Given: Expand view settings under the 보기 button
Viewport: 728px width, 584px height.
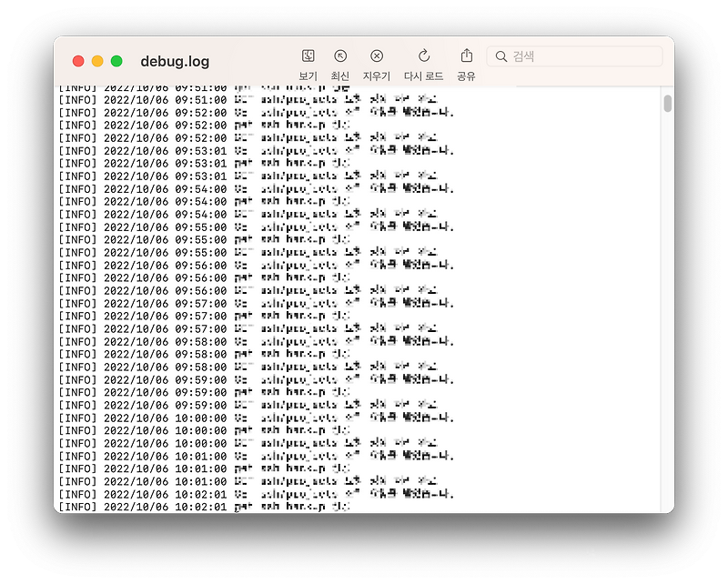Looking at the screenshot, I should click(x=308, y=55).
